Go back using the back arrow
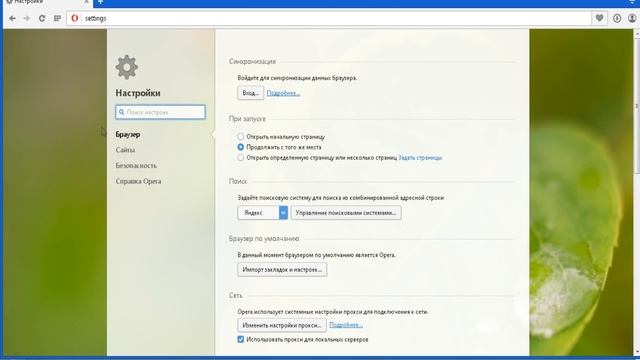Viewport: 640px width, 360px height. pyautogui.click(x=12, y=18)
